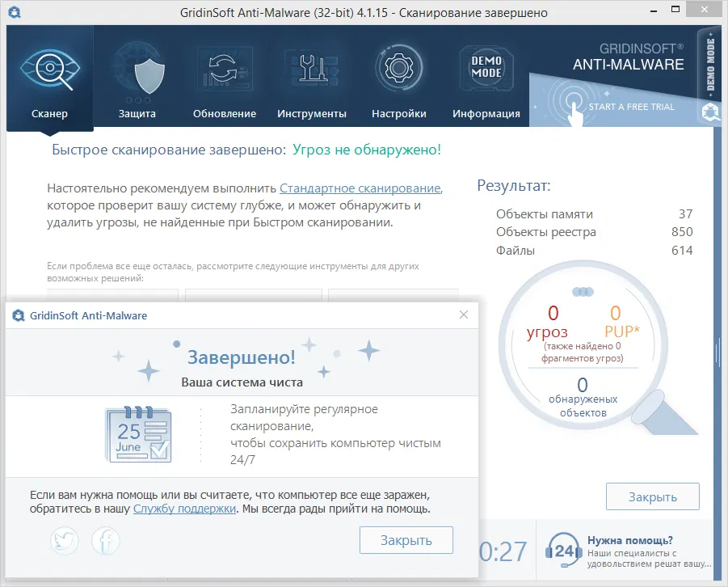This screenshot has height=587, width=728.
Task: Open the Стандартное сканирование link
Action: 360,188
